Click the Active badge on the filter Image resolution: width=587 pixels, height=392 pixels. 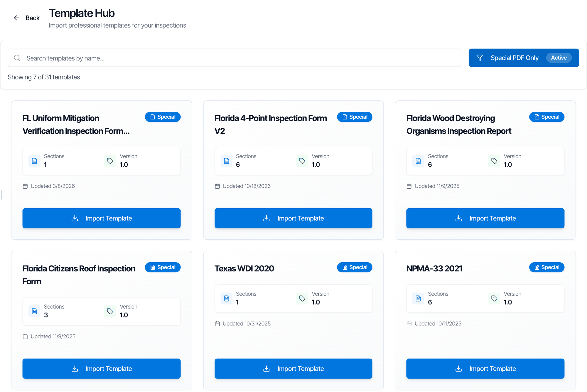point(559,58)
